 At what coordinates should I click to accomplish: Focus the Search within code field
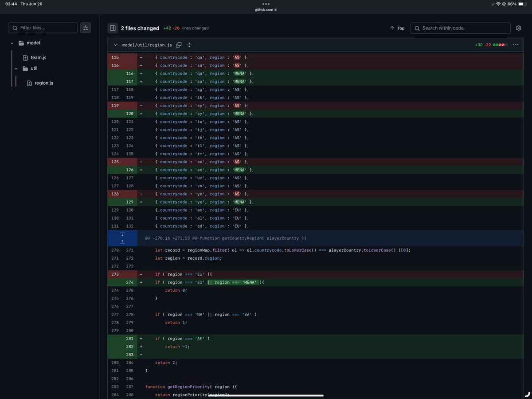[x=460, y=28]
